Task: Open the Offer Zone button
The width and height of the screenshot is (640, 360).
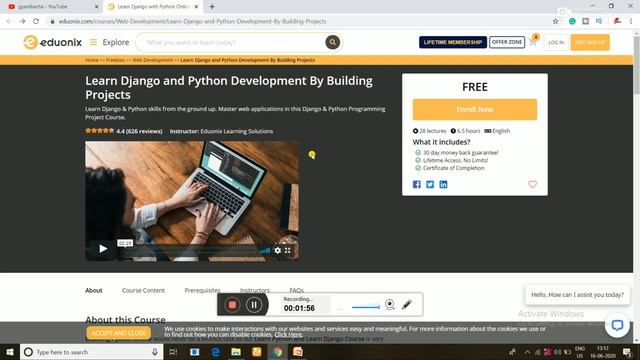Action: click(x=507, y=42)
